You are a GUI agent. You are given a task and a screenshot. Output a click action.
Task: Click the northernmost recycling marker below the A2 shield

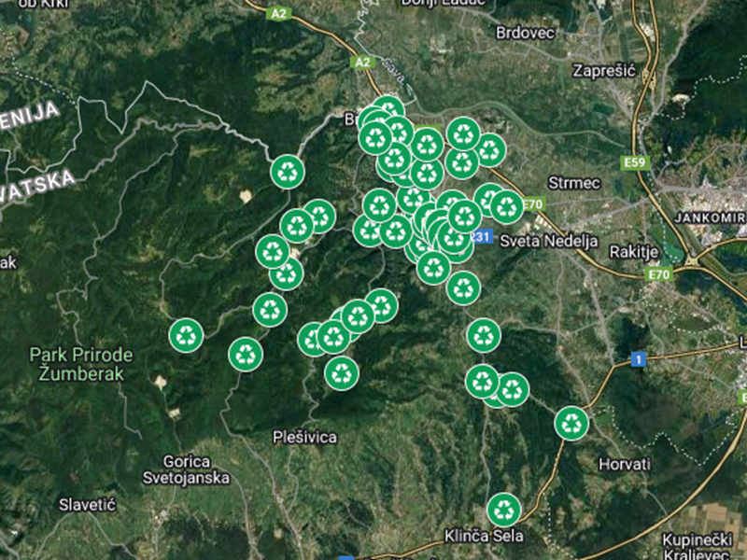point(388,110)
